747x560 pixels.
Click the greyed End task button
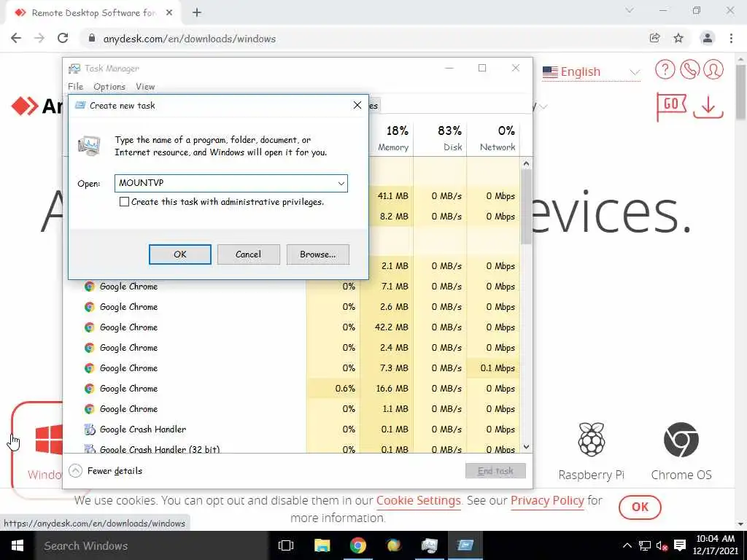pyautogui.click(x=495, y=471)
